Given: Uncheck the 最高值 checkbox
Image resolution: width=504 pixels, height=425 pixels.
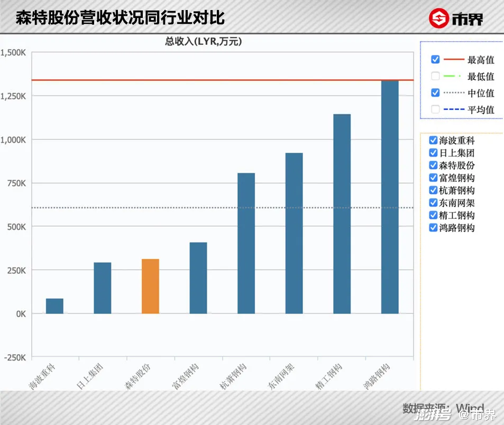Looking at the screenshot, I should click(x=435, y=59).
